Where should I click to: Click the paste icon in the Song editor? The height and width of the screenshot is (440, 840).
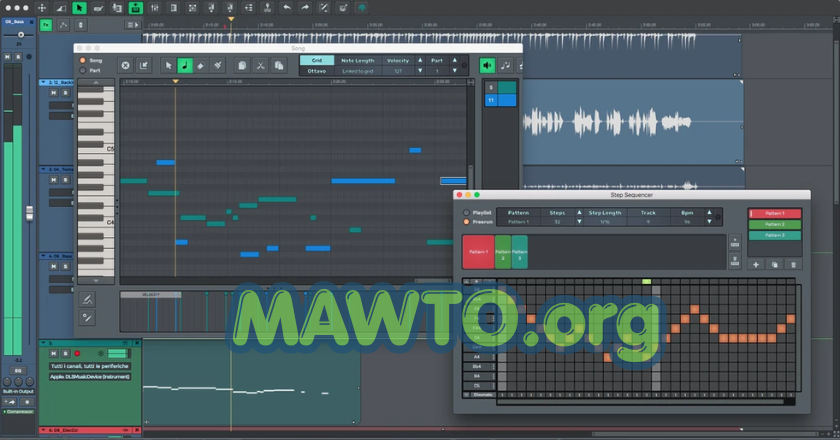(279, 65)
